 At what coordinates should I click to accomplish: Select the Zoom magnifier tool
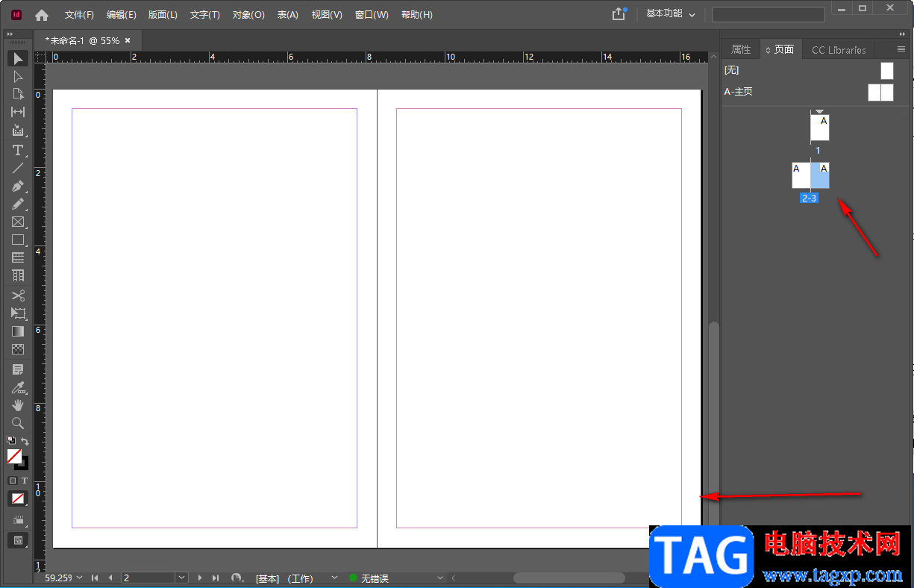(x=18, y=423)
